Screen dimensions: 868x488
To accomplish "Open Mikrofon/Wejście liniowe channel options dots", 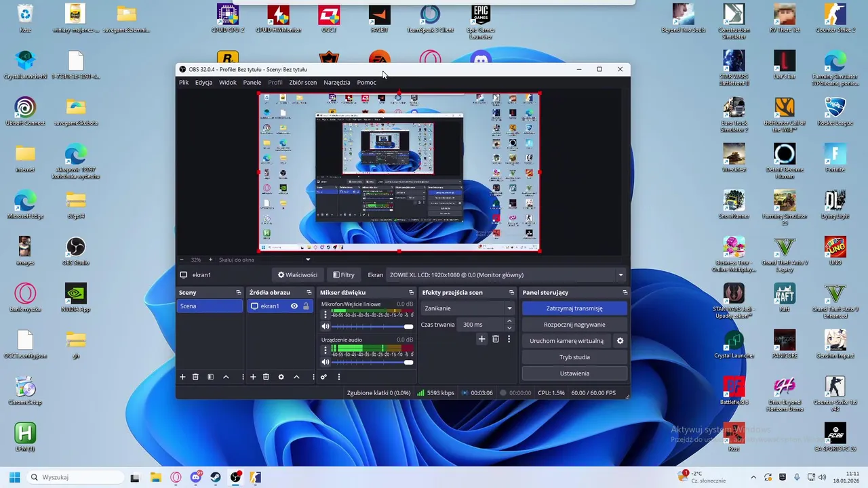I will 325,314.
